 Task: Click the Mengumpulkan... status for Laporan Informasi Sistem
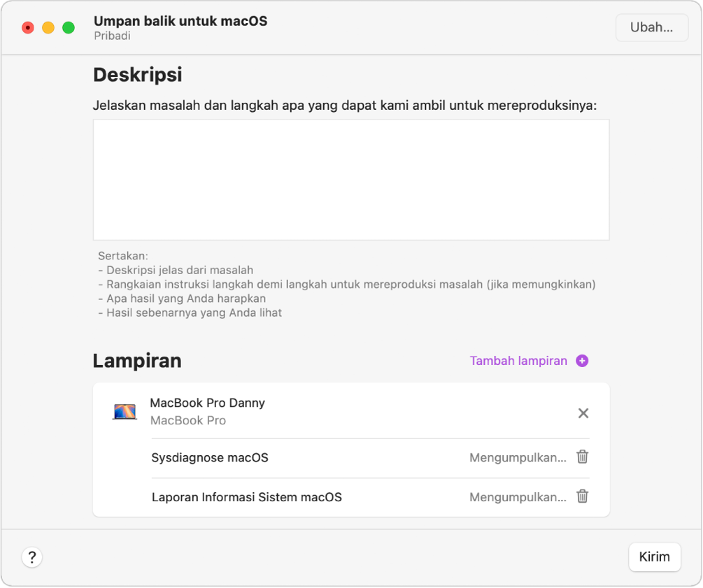518,497
